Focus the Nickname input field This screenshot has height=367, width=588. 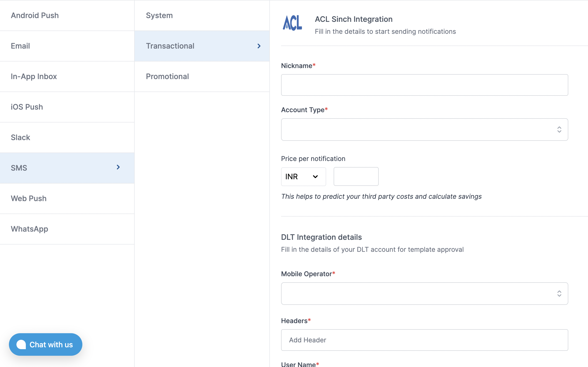click(424, 85)
